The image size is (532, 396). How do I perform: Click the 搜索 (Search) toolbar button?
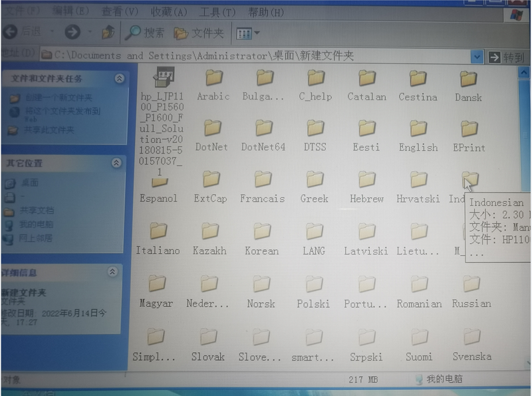(x=145, y=33)
